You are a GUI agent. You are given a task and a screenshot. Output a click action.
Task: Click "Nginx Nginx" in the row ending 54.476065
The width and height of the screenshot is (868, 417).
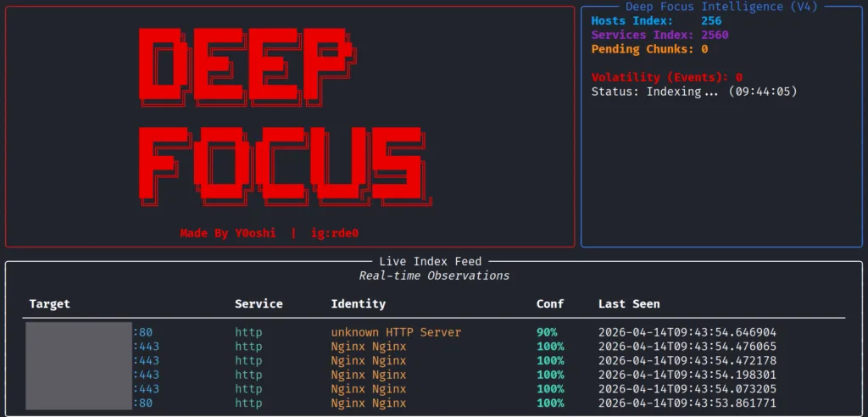[x=369, y=347]
